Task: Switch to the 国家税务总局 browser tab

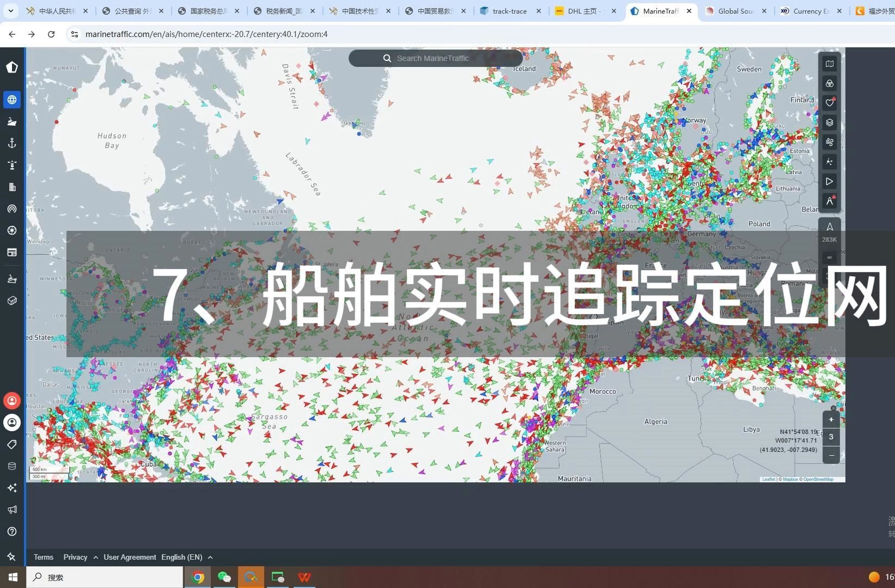Action: coord(210,11)
